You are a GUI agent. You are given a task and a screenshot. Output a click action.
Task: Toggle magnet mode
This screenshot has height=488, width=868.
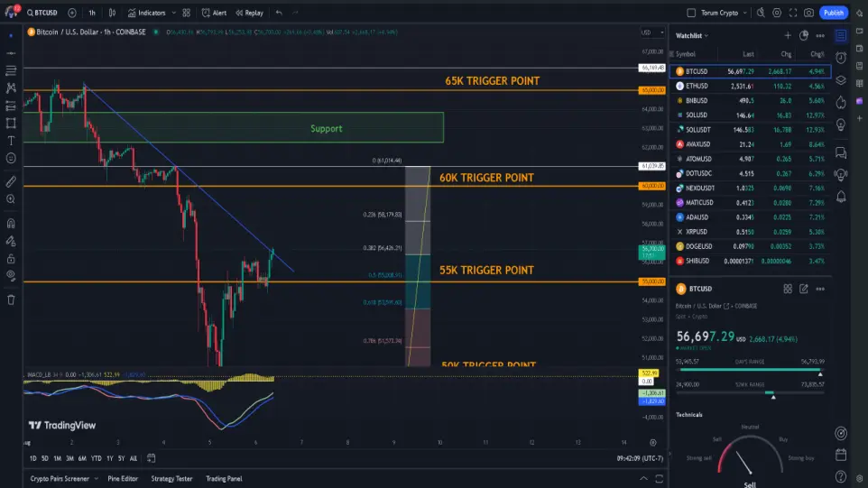(11, 224)
